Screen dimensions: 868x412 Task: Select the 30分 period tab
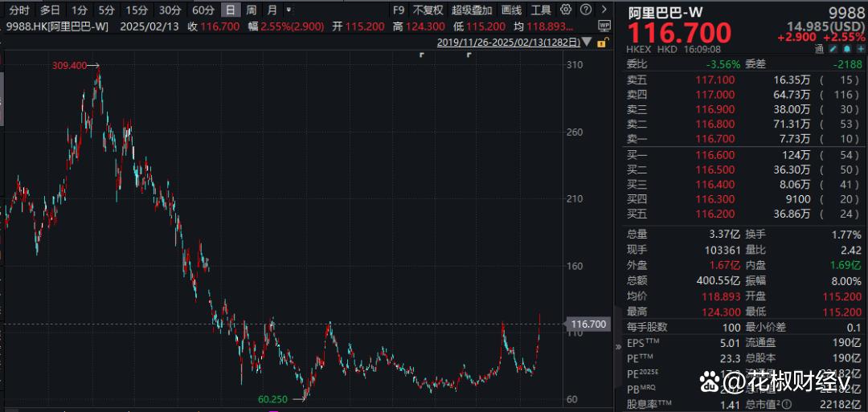click(170, 10)
